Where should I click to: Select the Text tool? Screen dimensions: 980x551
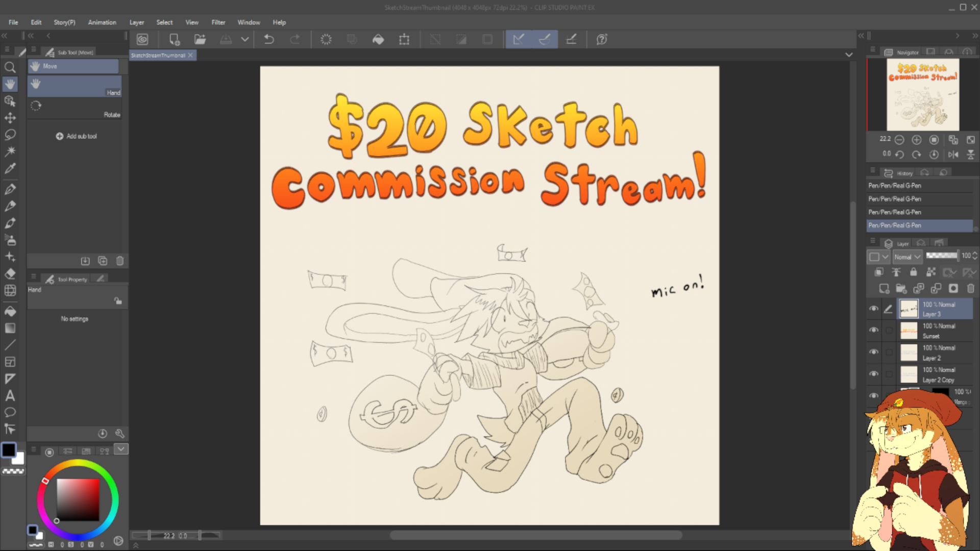10,395
